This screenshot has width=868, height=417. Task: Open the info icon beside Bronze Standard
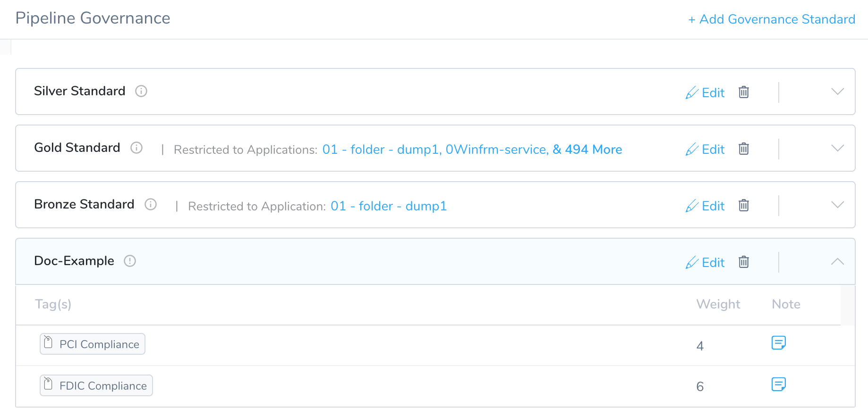(x=151, y=204)
